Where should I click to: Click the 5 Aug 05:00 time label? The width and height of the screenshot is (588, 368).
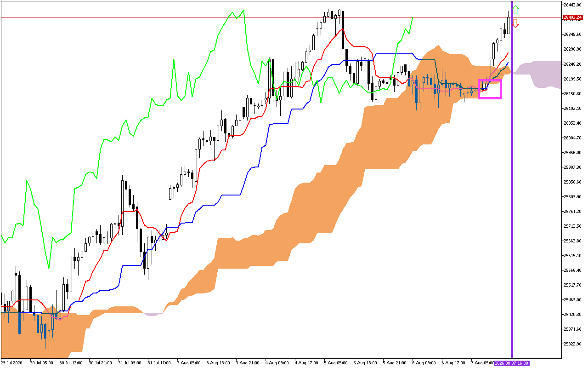[336, 363]
